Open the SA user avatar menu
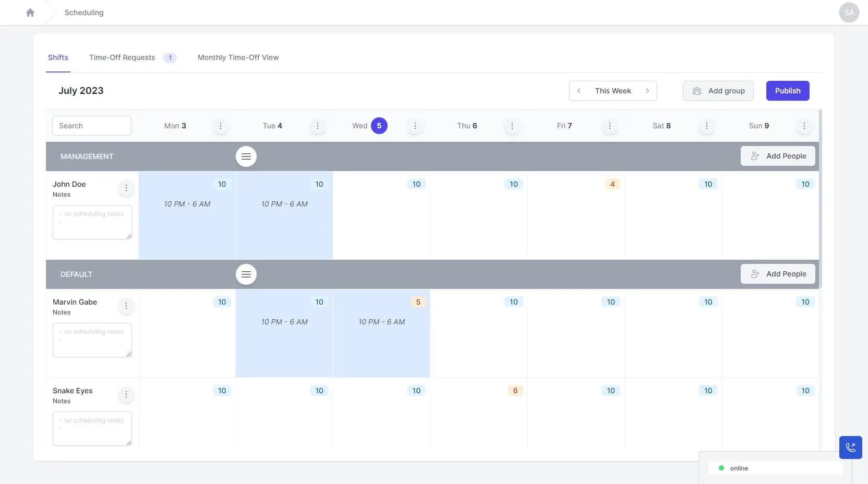868x484 pixels. (849, 12)
